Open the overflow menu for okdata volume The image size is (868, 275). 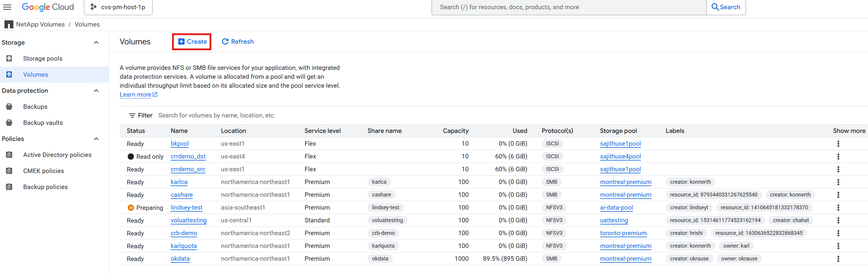(x=838, y=259)
